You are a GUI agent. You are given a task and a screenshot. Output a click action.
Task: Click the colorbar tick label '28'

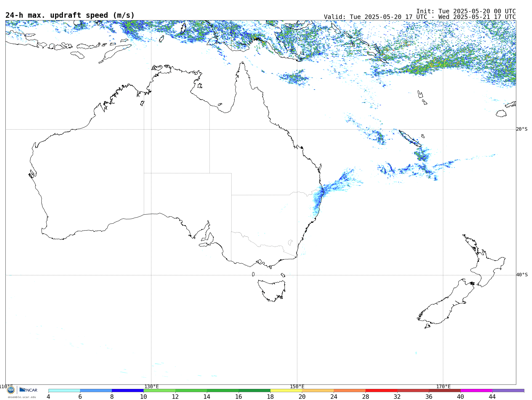(x=366, y=397)
